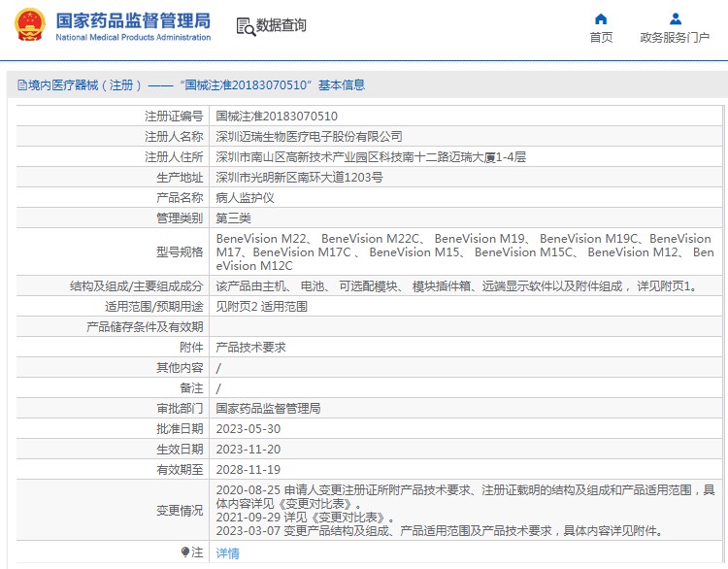This screenshot has width=728, height=569.
Task: Select 深圳迈瑞生物医疗电子股份有限公司 value
Action: [310, 137]
